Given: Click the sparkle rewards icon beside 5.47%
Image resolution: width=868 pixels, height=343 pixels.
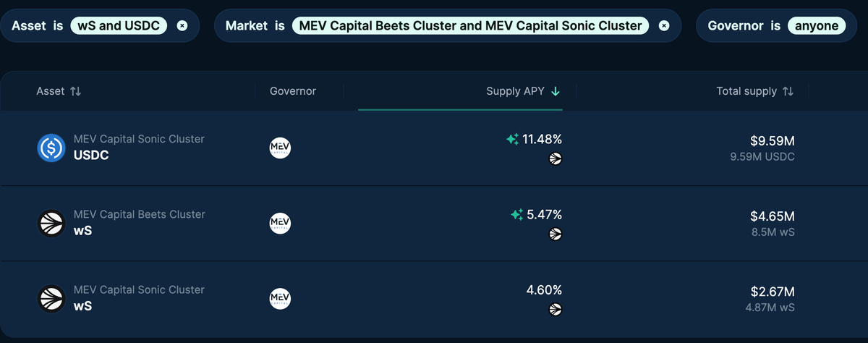Looking at the screenshot, I should point(516,214).
